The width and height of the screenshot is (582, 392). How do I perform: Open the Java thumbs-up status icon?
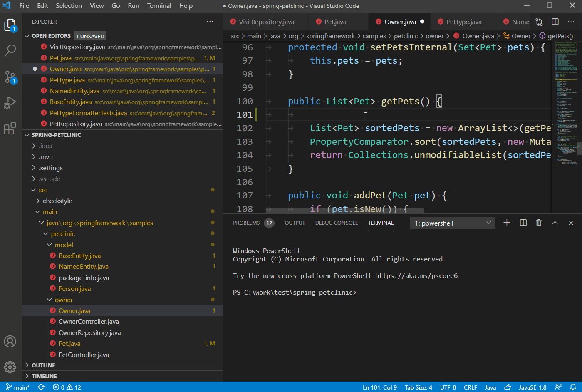coord(508,387)
